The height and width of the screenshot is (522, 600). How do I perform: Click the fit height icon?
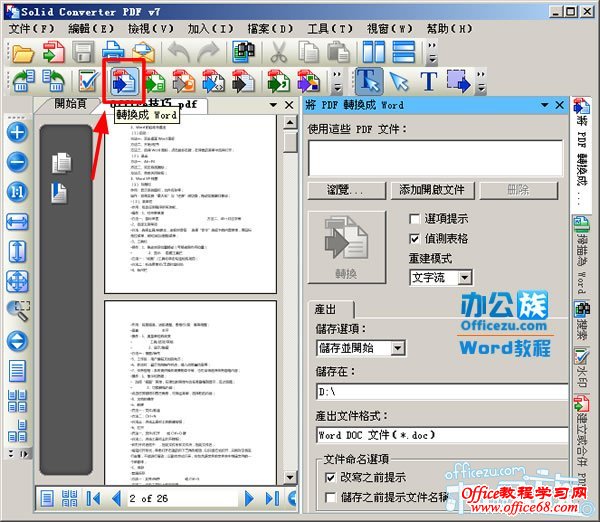(x=17, y=251)
